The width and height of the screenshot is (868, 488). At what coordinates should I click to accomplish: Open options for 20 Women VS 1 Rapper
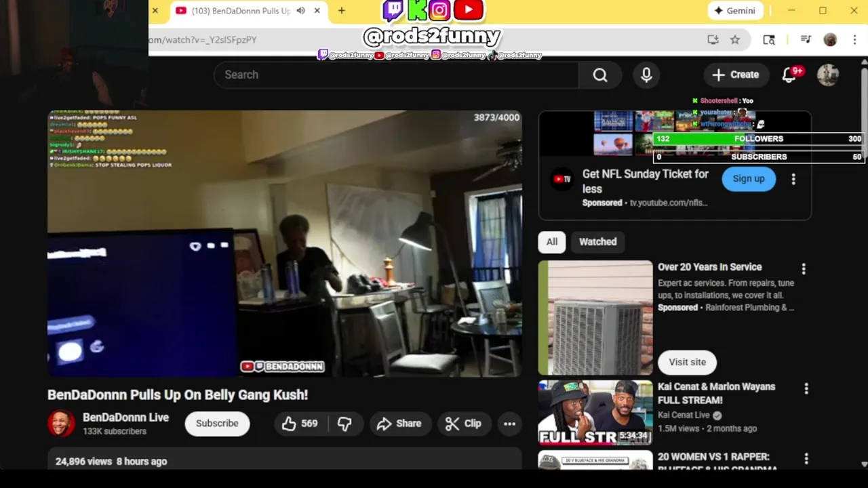(806, 459)
